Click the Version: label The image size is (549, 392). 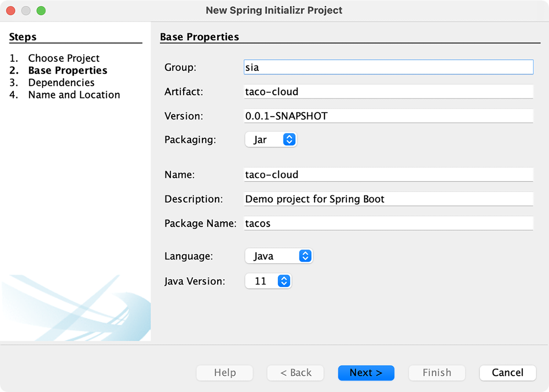184,116
